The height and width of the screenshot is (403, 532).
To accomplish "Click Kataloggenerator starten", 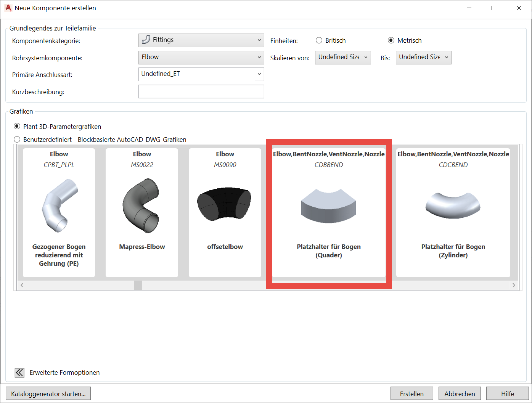I will [48, 393].
